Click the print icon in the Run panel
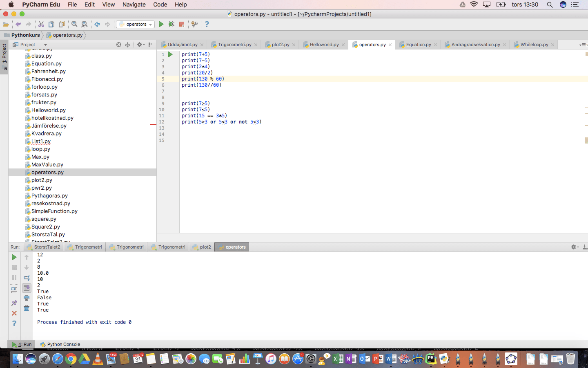 (27, 298)
